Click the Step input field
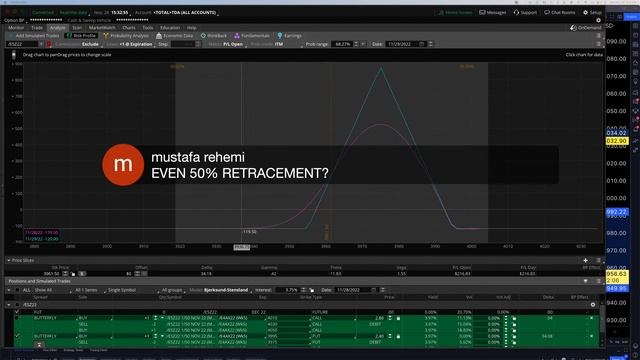Screen dimensions: 640x360 pyautogui.click(x=182, y=44)
